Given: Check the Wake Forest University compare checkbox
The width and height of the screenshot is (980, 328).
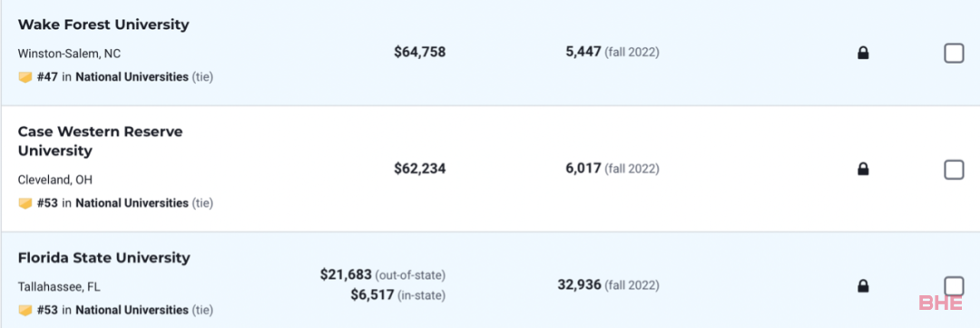Looking at the screenshot, I should point(954,54).
